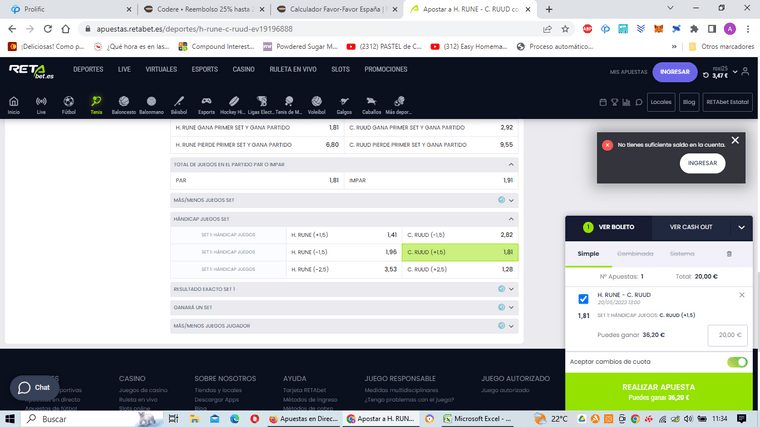Expand Más/Menos Juegos Jugador section
The image size is (760, 427).
tap(511, 326)
